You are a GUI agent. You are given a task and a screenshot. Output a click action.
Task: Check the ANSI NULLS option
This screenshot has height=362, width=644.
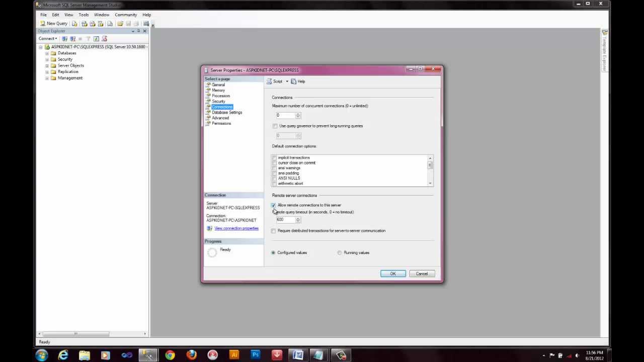(275, 178)
